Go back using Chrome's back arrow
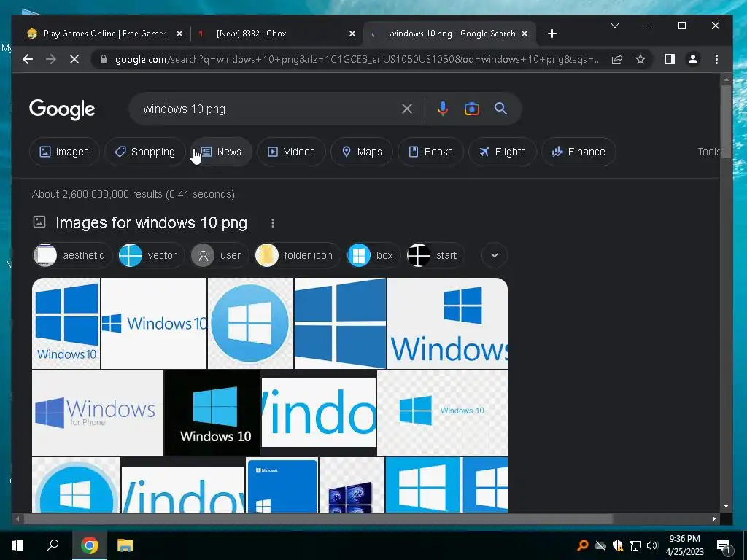Image resolution: width=747 pixels, height=560 pixels. [28, 60]
